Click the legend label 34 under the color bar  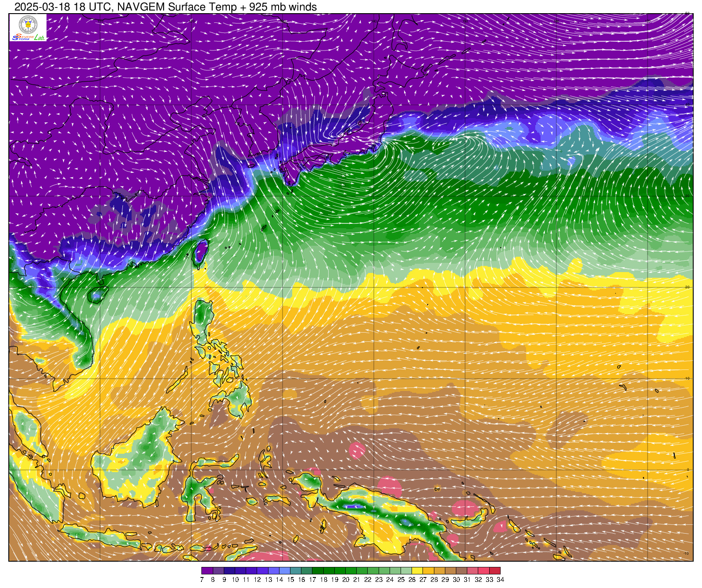point(500,580)
